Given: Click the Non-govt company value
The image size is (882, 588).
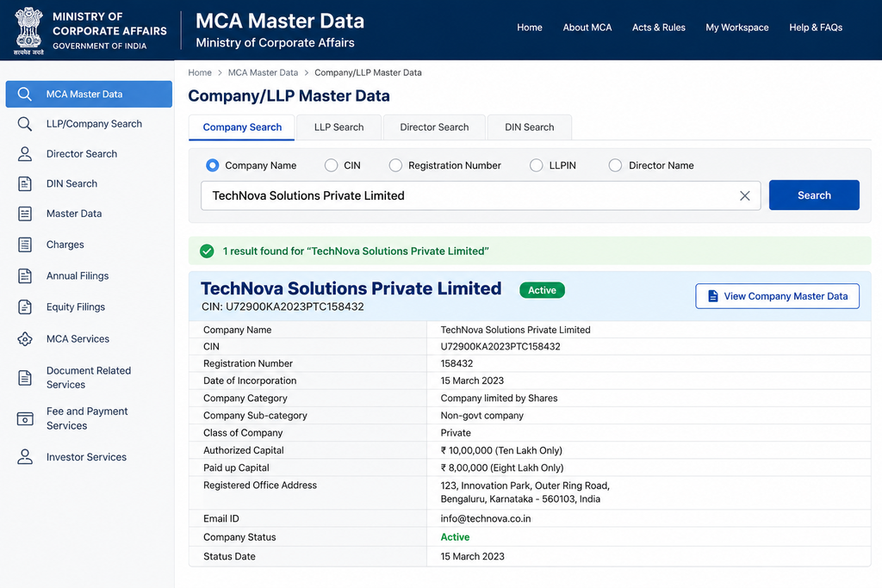Looking at the screenshot, I should (x=482, y=416).
